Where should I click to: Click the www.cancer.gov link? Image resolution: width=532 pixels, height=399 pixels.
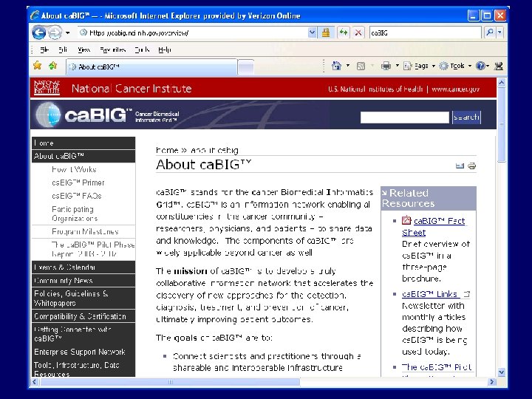[x=455, y=89]
